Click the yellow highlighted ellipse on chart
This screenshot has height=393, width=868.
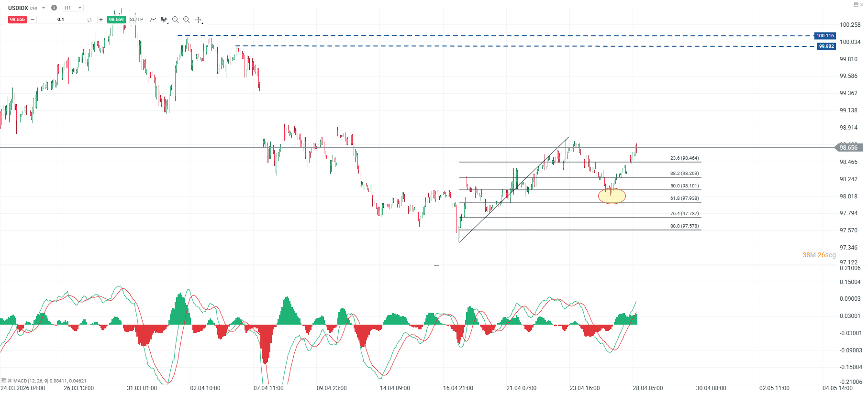click(x=612, y=196)
